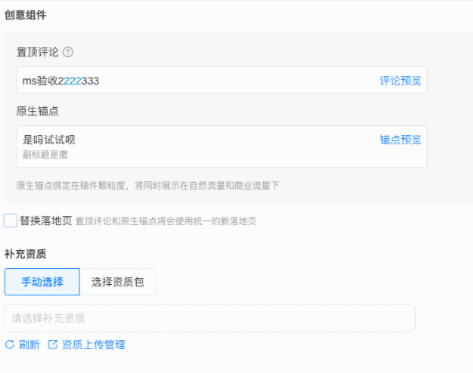
Task: Click the 创意组件 section heading
Action: point(25,15)
